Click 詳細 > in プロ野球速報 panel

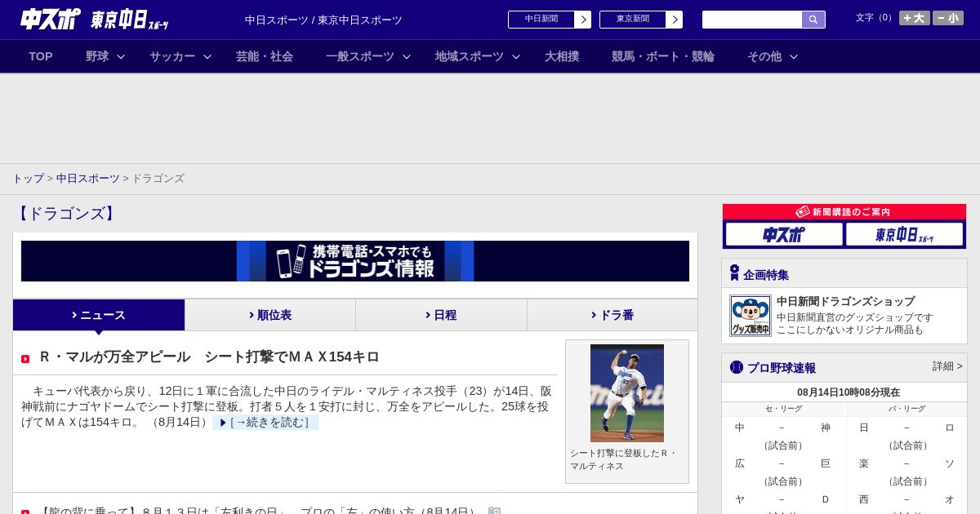947,366
